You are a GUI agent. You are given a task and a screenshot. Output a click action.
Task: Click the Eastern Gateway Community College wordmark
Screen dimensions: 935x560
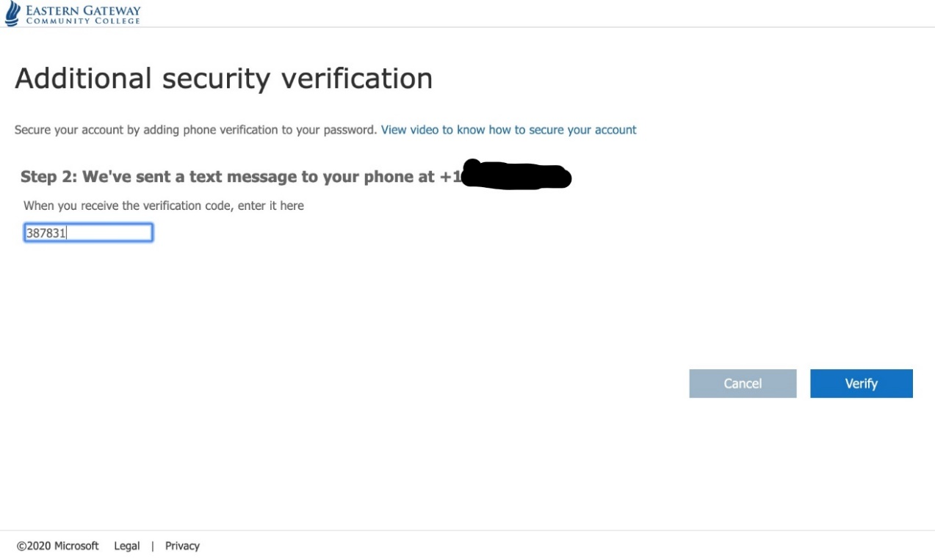coord(83,14)
